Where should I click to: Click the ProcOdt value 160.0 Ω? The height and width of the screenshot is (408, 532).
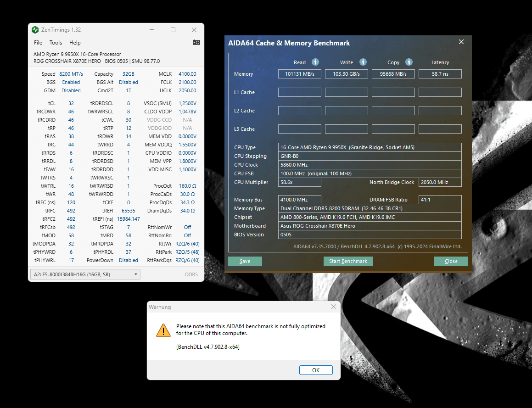pyautogui.click(x=187, y=186)
